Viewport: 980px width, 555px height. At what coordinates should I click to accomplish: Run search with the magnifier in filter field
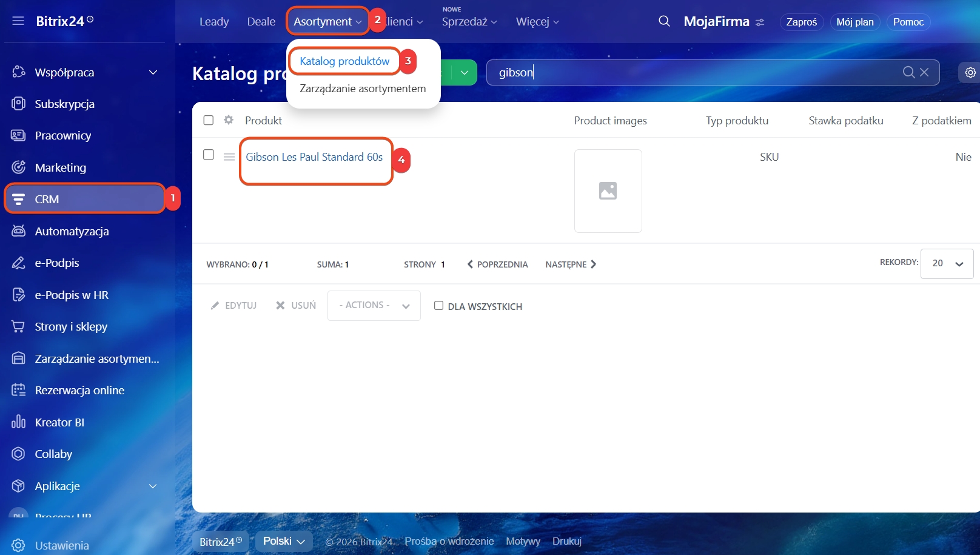tap(908, 72)
